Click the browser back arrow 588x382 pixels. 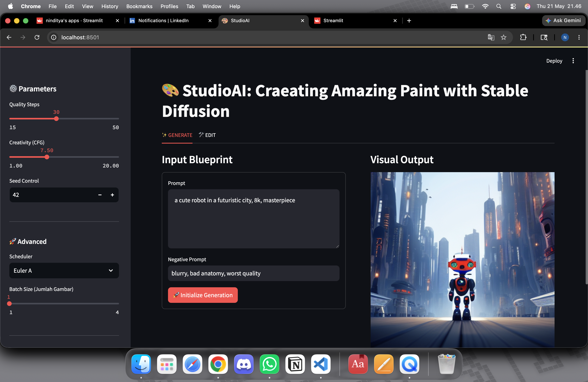point(9,37)
